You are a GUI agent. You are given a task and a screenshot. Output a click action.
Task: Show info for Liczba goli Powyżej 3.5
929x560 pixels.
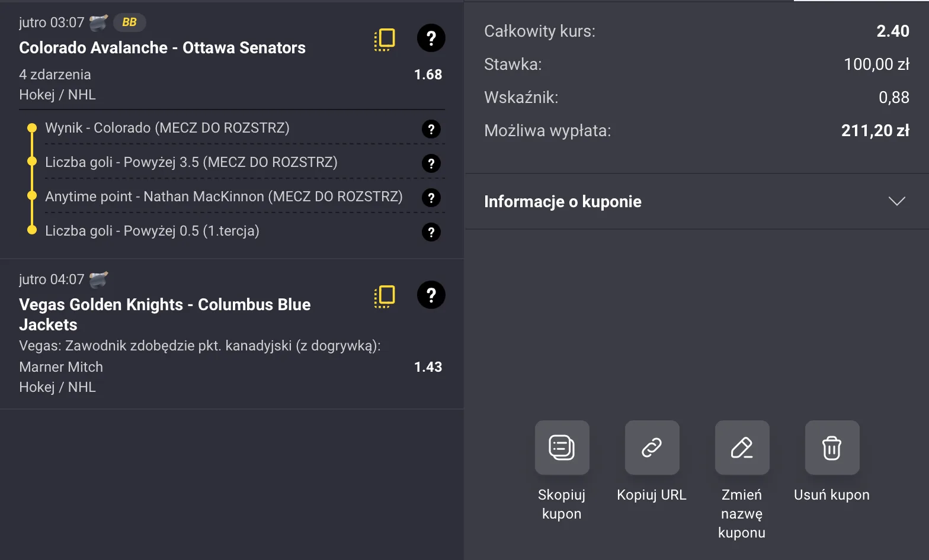click(x=431, y=163)
